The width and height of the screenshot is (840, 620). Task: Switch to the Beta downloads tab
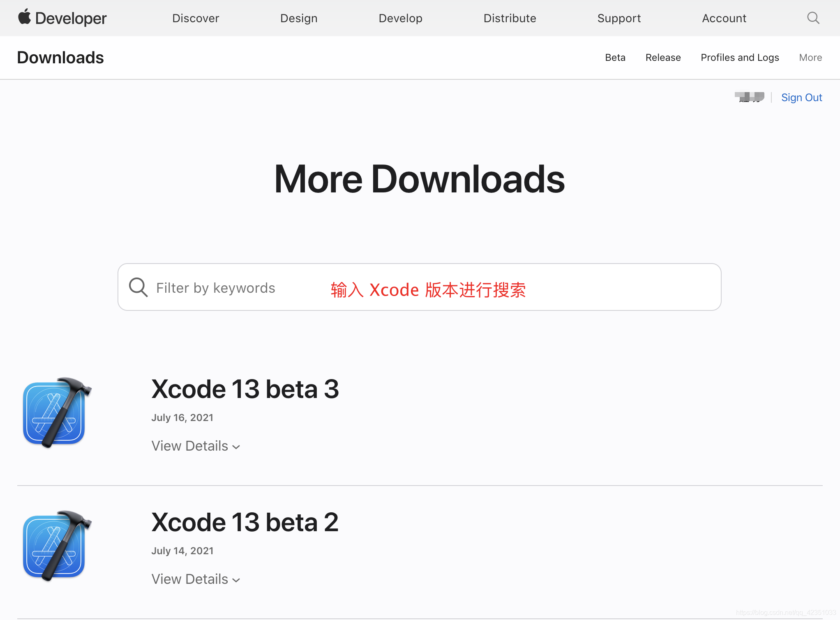(x=615, y=58)
